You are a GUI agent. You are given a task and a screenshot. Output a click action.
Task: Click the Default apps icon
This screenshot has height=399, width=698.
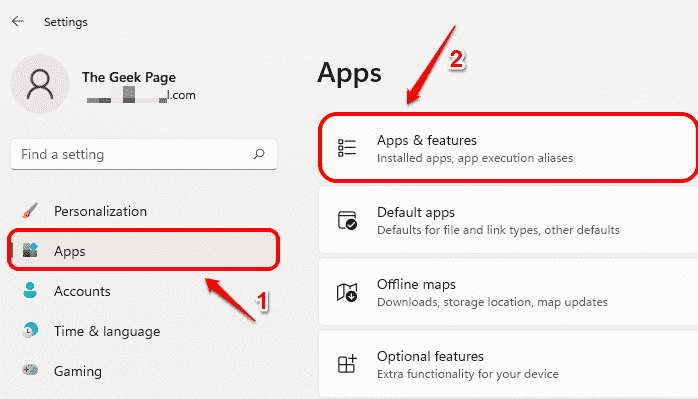(347, 220)
